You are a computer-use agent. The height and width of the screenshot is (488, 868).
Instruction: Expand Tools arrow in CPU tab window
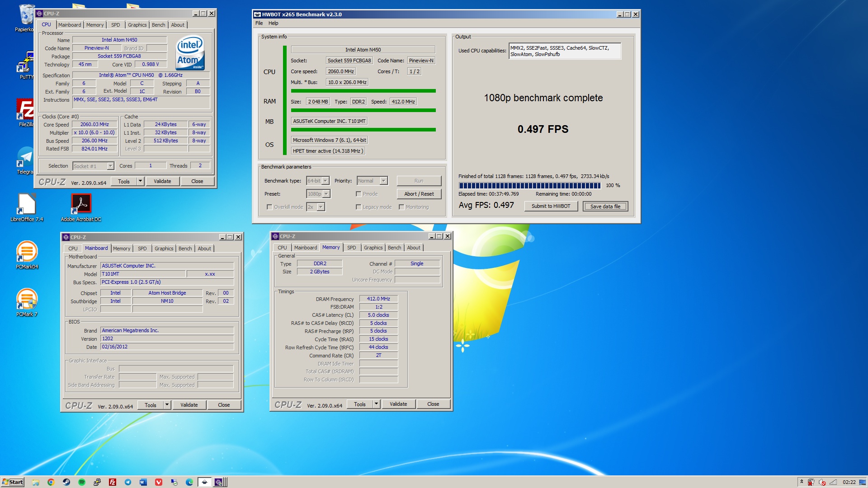[140, 181]
